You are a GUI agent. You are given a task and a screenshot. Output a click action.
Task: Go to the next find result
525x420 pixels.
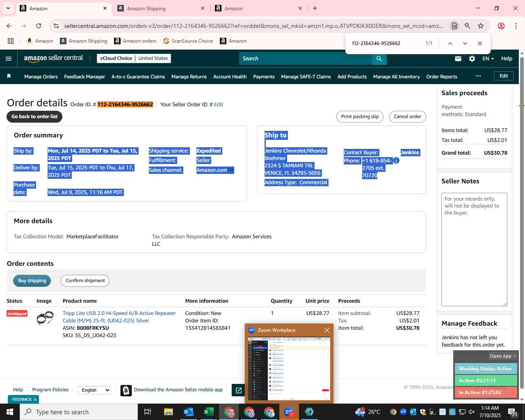coord(465,43)
